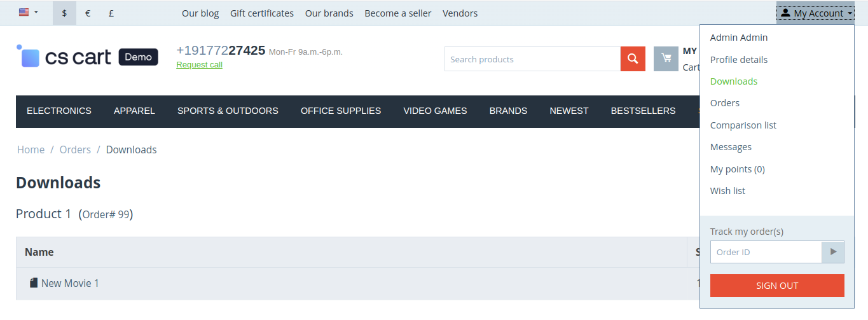The image size is (868, 320).
Task: Go to Orders breadcrumb
Action: point(75,150)
